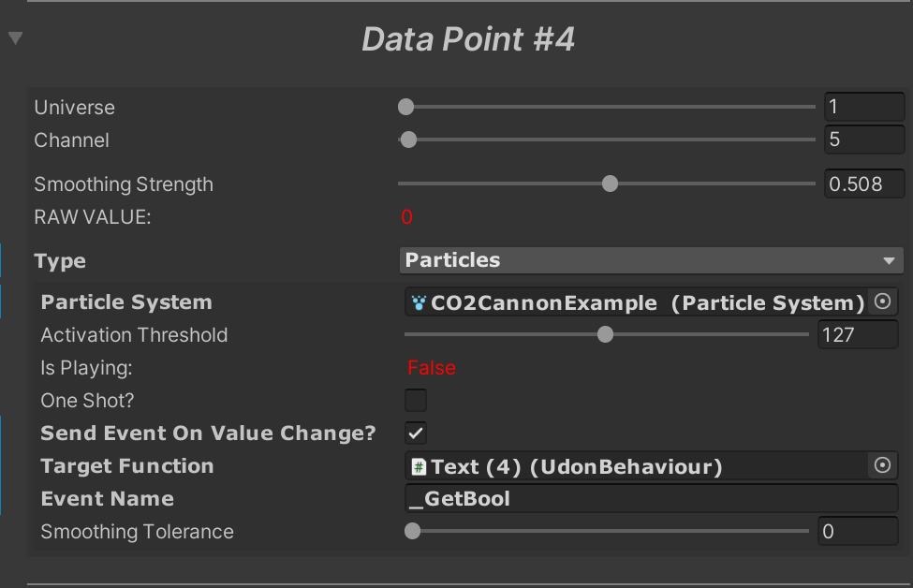This screenshot has width=913, height=588.
Task: Collapse the Data Point #4 foldout arrow
Action: tap(15, 38)
